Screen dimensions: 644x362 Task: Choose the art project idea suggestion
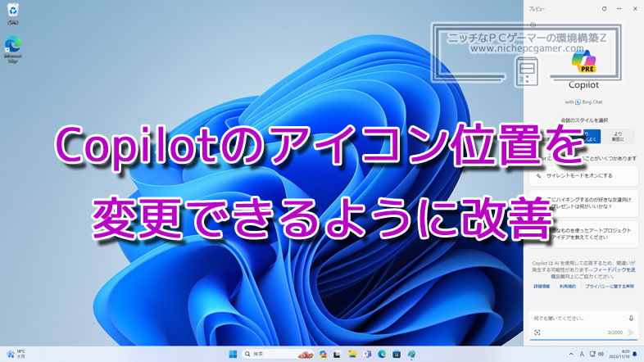click(583, 233)
